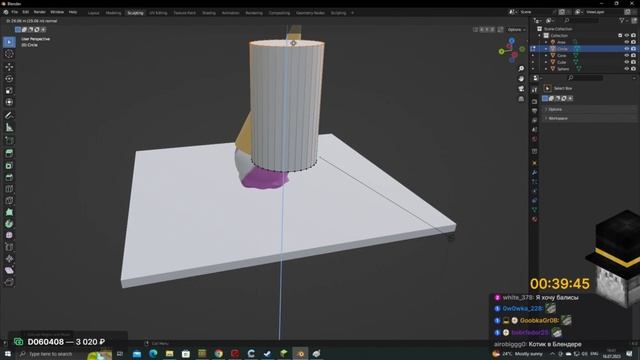This screenshot has height=360, width=640.
Task: Select the Shrink/Fatten tool
Action: tap(9, 259)
